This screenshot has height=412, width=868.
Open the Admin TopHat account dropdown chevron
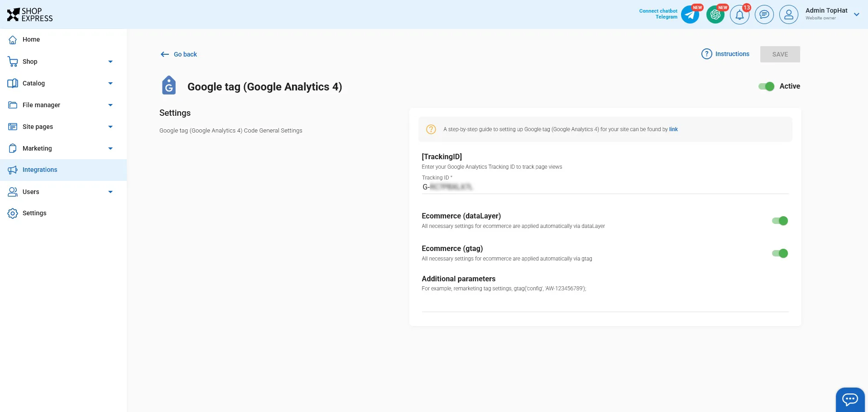click(856, 14)
